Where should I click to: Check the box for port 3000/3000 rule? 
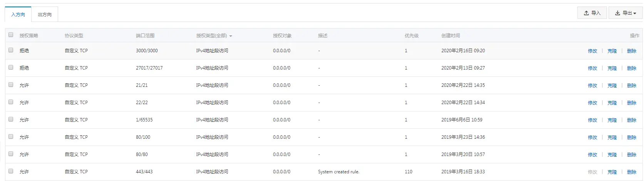tap(11, 50)
